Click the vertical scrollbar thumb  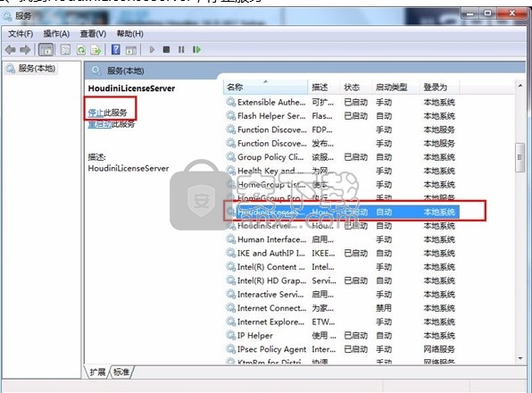pyautogui.click(x=520, y=157)
